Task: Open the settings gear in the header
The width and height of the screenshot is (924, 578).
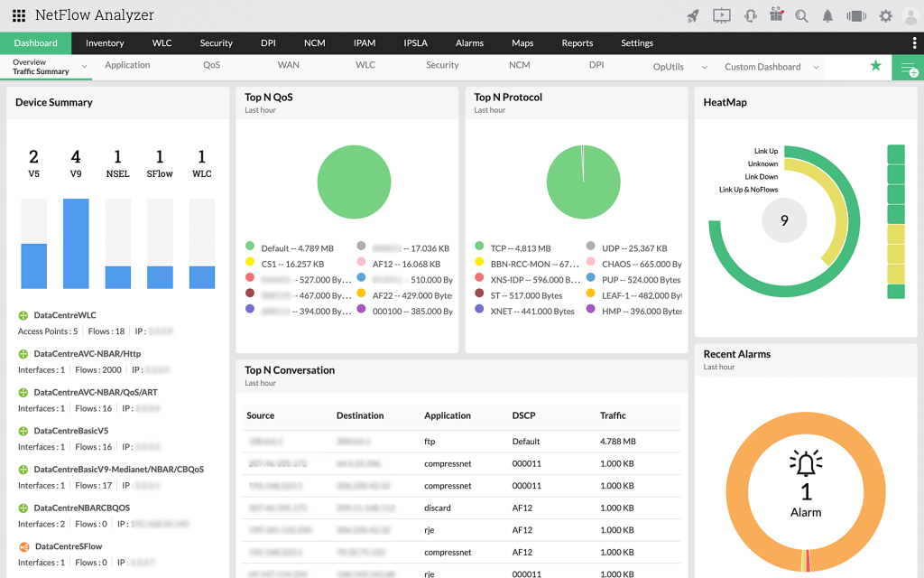Action: tap(885, 14)
